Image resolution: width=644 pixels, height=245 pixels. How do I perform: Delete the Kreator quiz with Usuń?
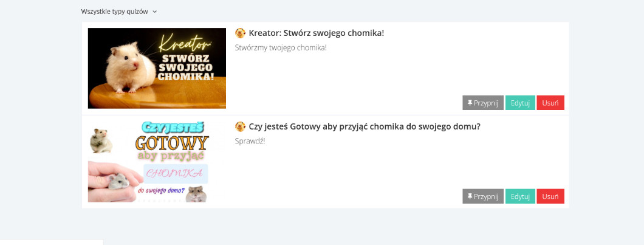click(550, 103)
